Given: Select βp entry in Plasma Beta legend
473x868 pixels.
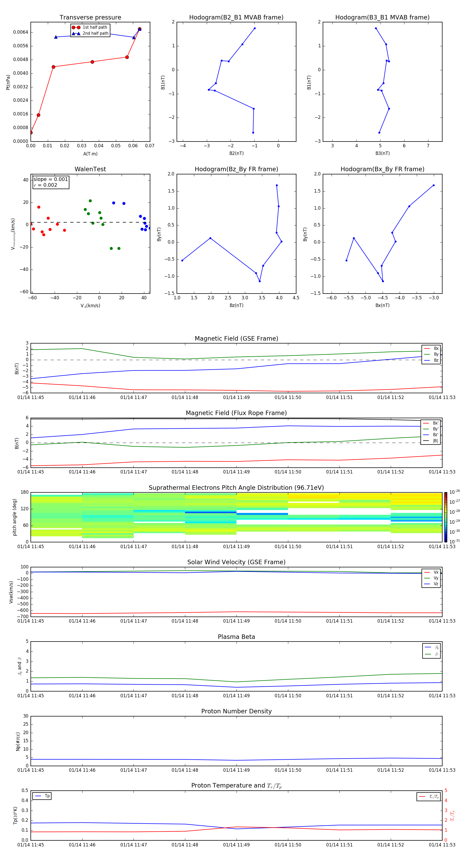Looking at the screenshot, I should coord(431,647).
